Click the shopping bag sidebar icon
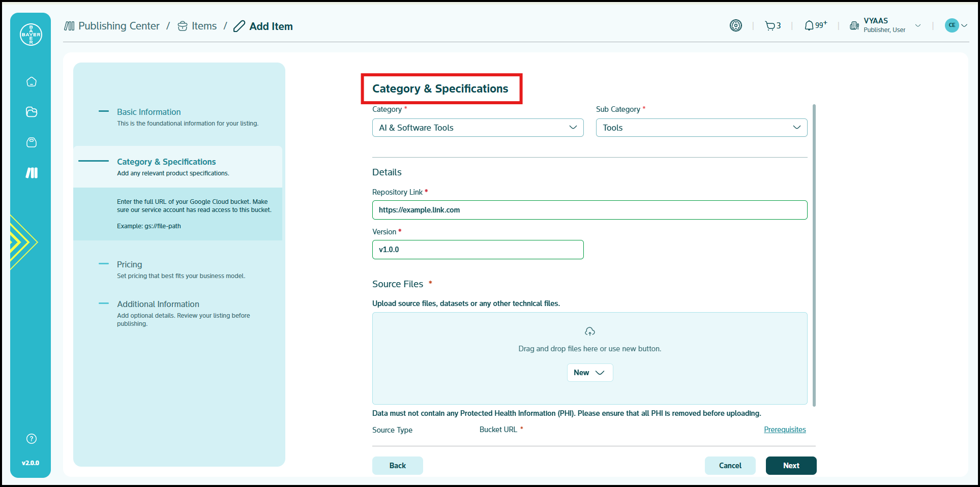Viewport: 980px width, 487px height. point(32,142)
